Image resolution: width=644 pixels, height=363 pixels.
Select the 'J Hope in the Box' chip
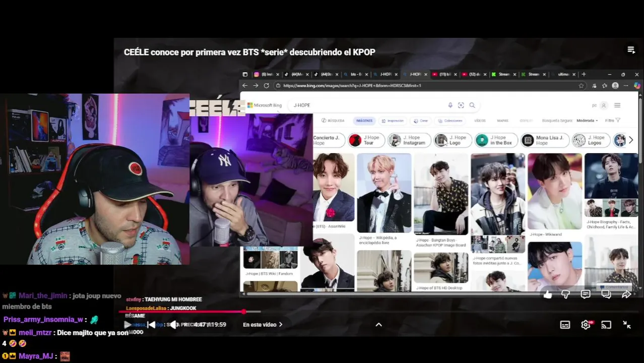point(496,140)
